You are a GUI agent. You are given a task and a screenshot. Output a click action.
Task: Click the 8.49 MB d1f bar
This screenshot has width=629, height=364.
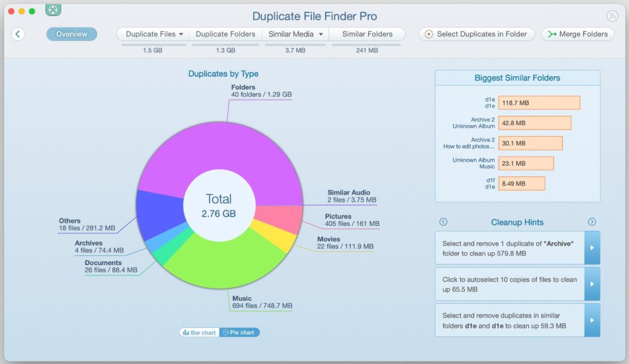pyautogui.click(x=522, y=183)
